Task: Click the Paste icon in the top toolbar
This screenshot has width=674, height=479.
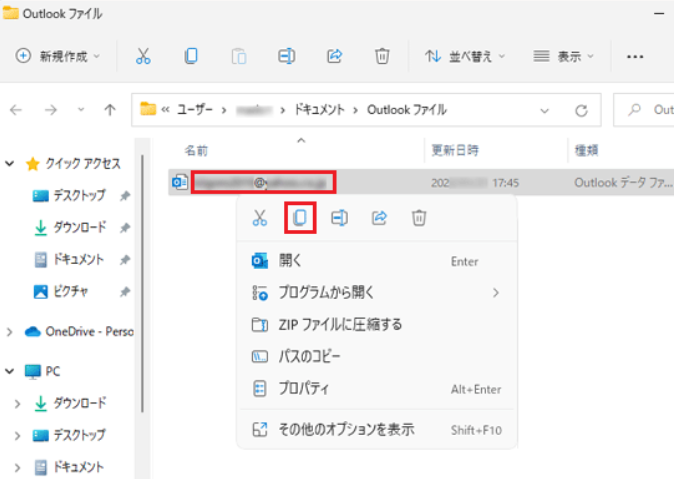Action: 239,56
